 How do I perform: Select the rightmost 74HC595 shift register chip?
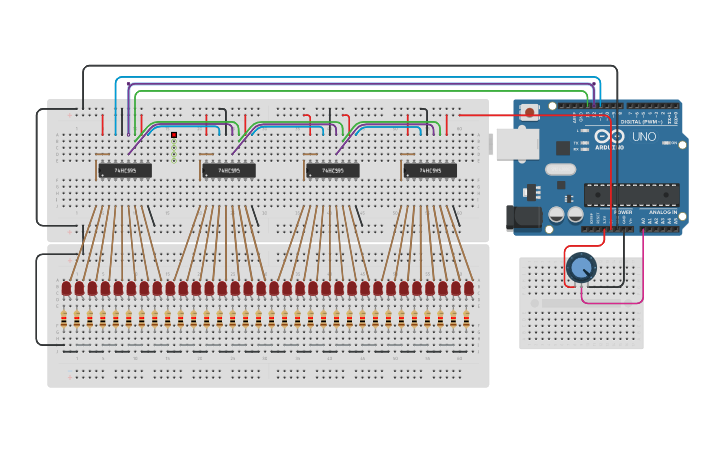pyautogui.click(x=430, y=171)
